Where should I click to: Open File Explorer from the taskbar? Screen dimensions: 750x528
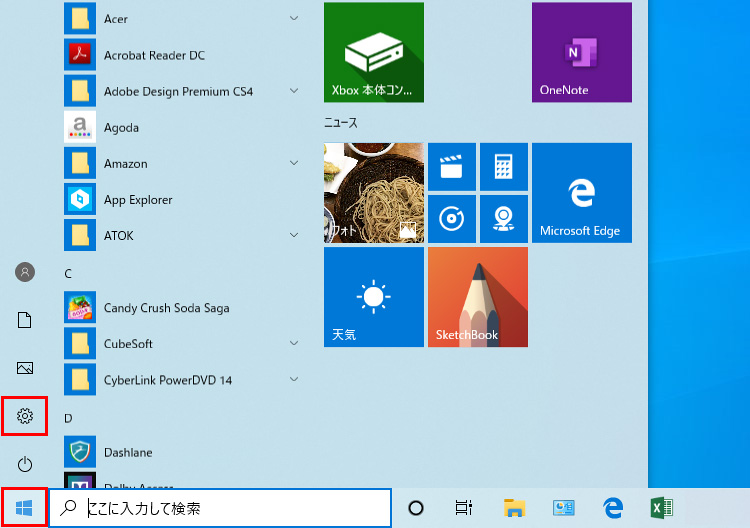point(514,508)
